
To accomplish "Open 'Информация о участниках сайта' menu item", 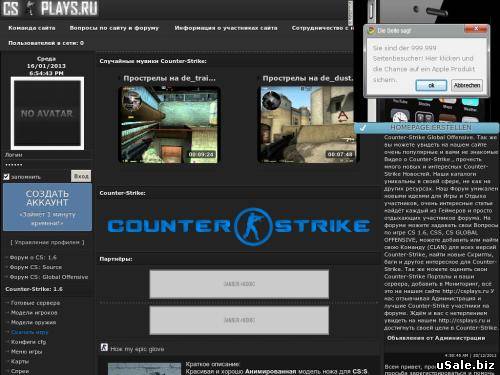I will click(226, 28).
